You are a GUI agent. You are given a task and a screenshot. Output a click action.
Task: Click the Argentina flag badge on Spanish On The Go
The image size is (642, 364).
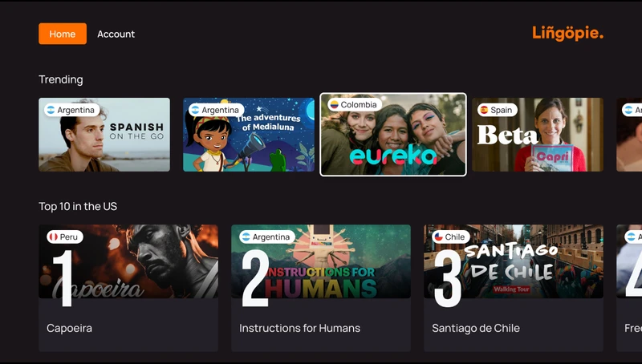tap(71, 110)
